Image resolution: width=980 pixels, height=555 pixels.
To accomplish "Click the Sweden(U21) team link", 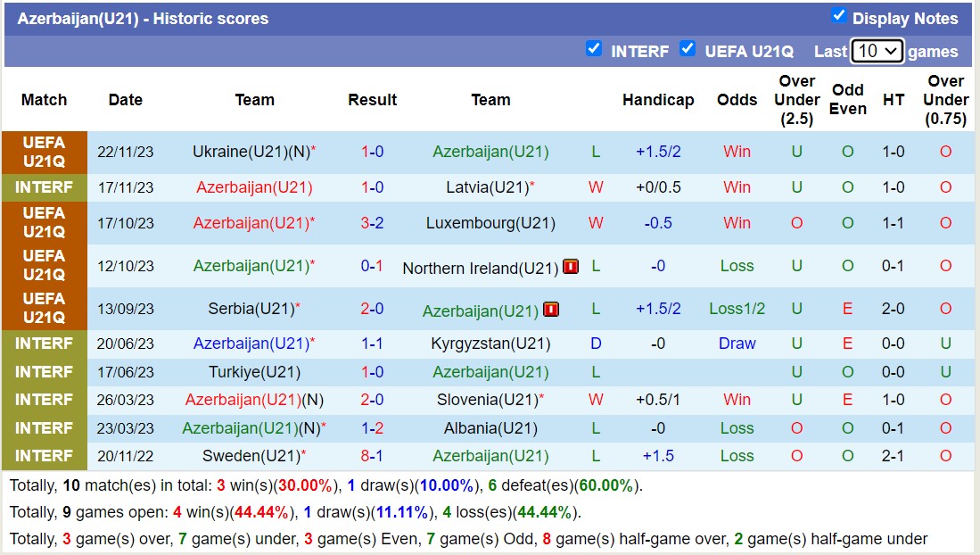I will pos(254,455).
